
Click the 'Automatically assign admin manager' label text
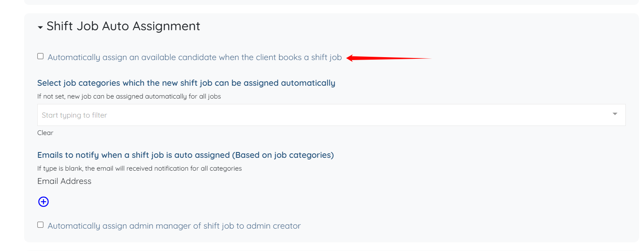(x=174, y=226)
